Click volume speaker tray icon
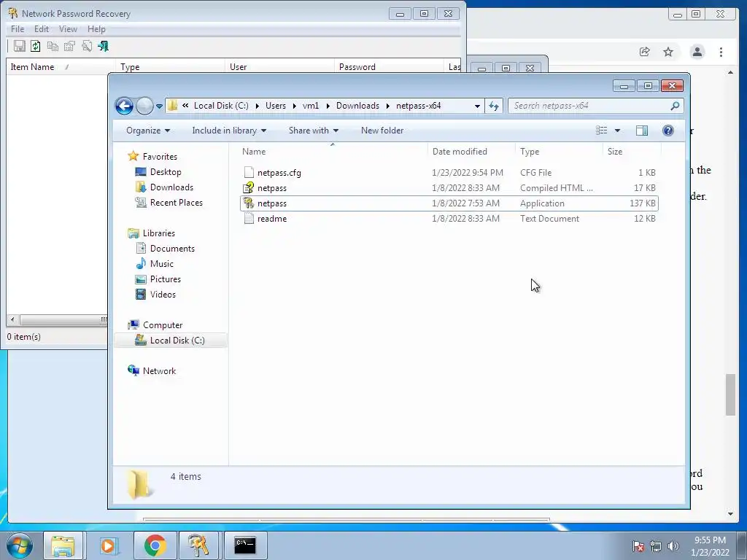 (x=673, y=546)
